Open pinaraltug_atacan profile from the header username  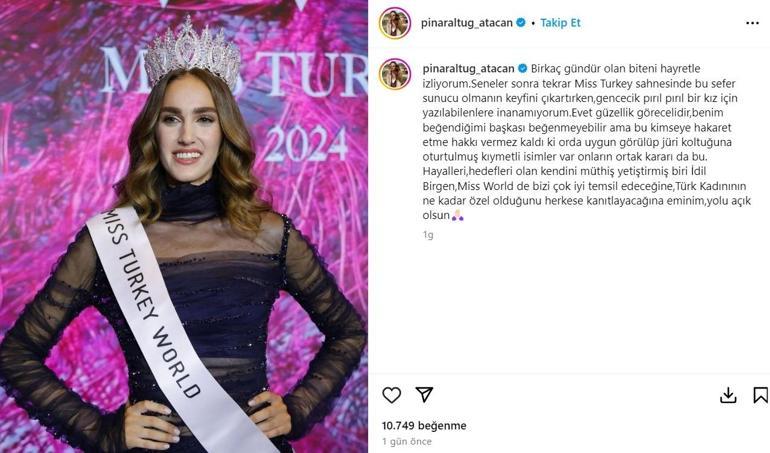467,23
